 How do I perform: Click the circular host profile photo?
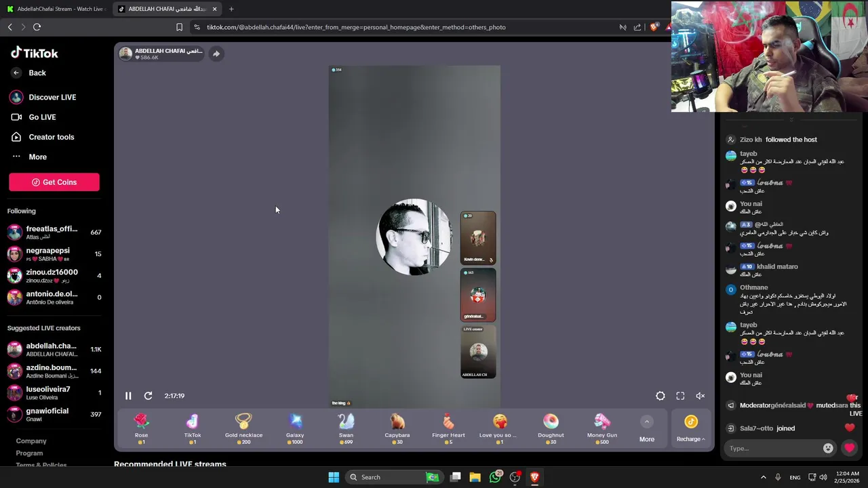[414, 237]
